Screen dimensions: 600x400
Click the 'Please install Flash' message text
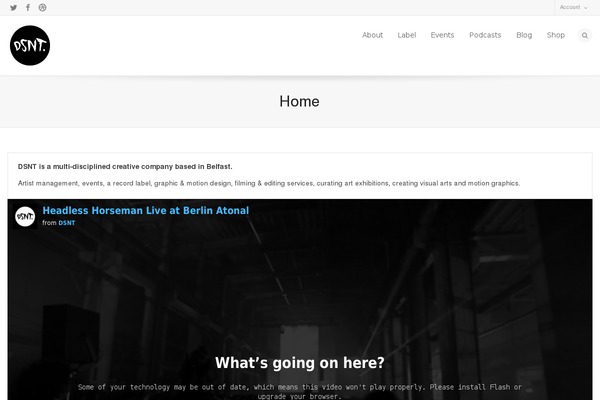300,391
